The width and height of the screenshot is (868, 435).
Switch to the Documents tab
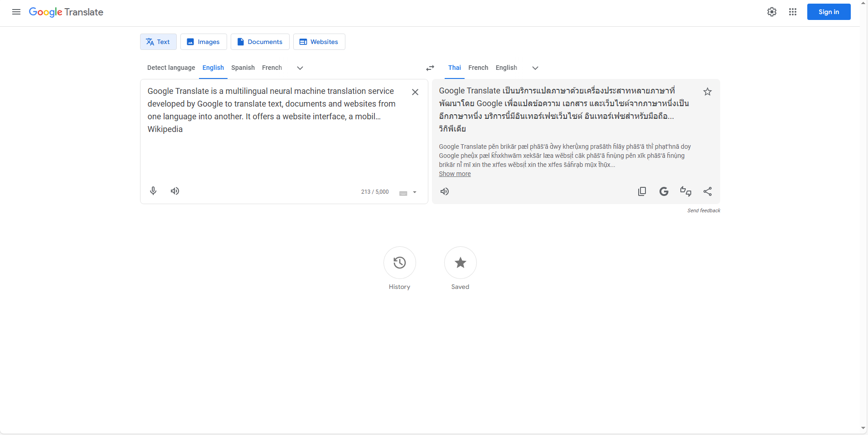pyautogui.click(x=260, y=41)
